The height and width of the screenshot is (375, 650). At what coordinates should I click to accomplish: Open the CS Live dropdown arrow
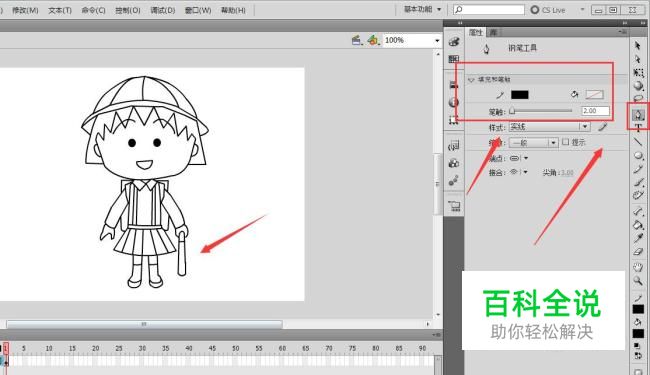tap(582, 9)
